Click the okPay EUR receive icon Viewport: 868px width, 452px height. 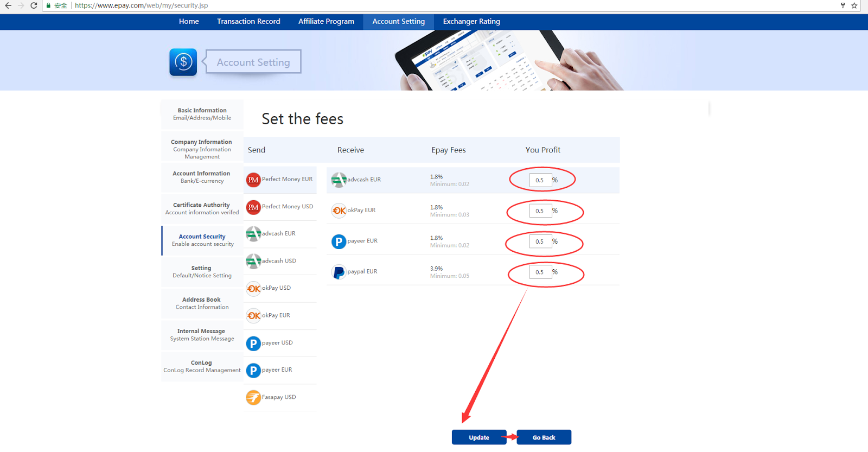339,211
